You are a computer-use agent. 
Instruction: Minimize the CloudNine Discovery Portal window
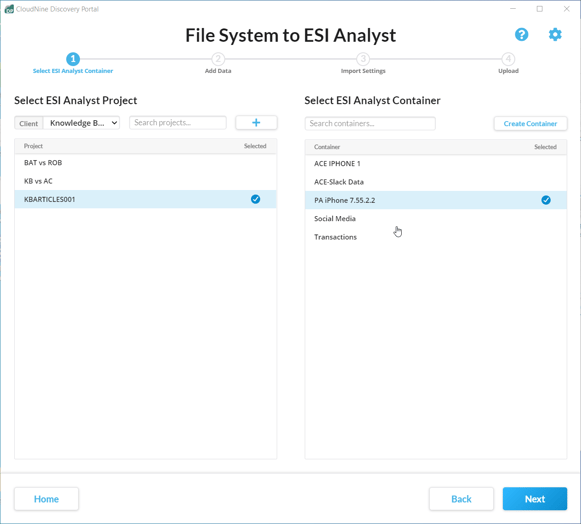pos(513,9)
